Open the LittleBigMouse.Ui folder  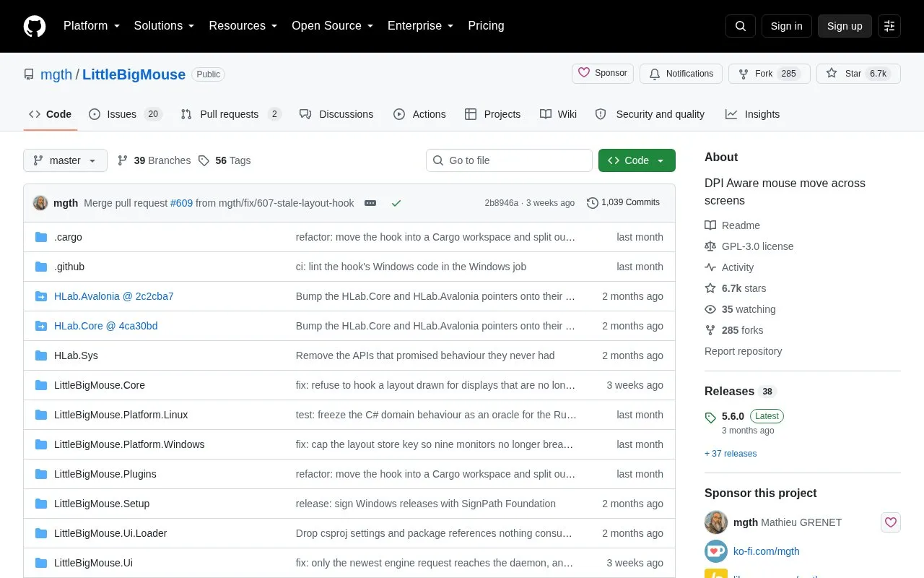[93, 563]
